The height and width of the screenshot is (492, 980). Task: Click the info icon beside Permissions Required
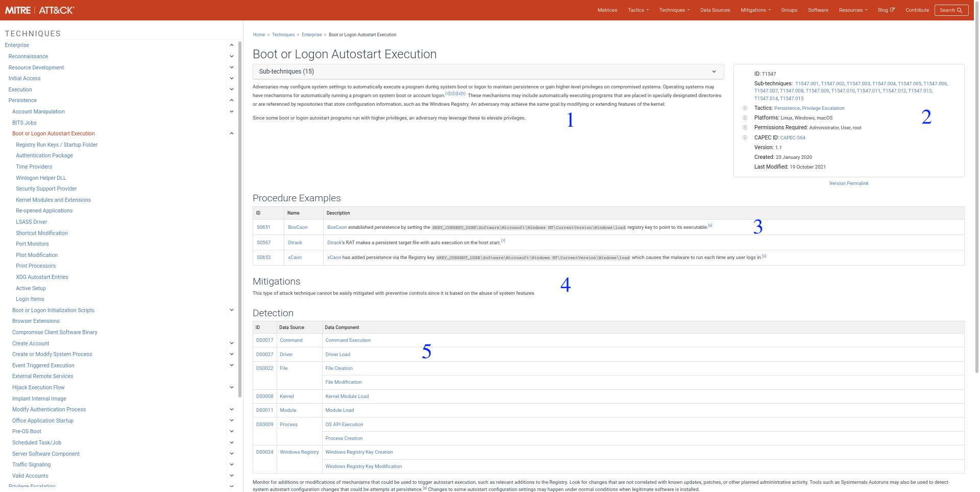[x=745, y=128]
